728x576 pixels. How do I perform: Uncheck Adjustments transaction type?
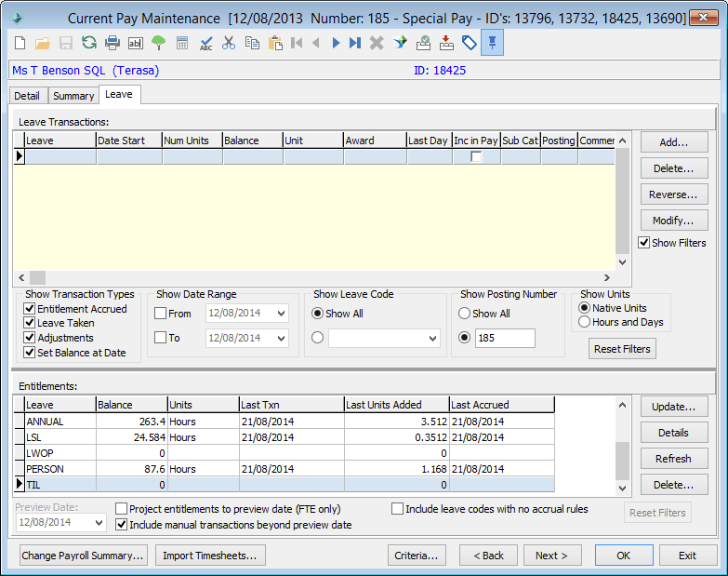click(x=29, y=338)
